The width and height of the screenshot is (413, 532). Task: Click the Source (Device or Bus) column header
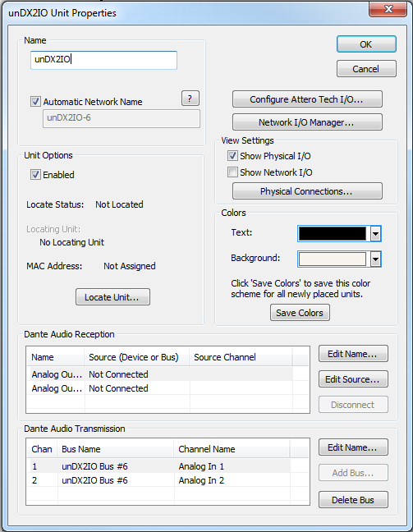(136, 357)
